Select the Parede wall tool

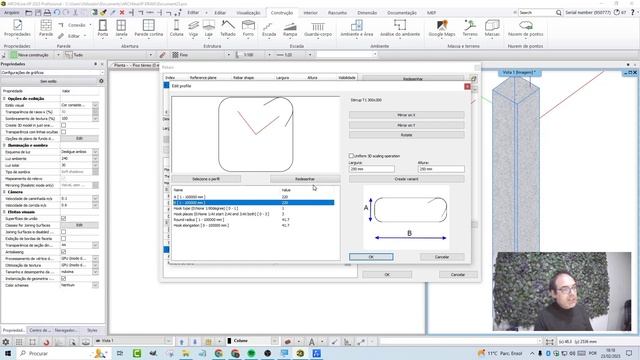[x=46, y=28]
